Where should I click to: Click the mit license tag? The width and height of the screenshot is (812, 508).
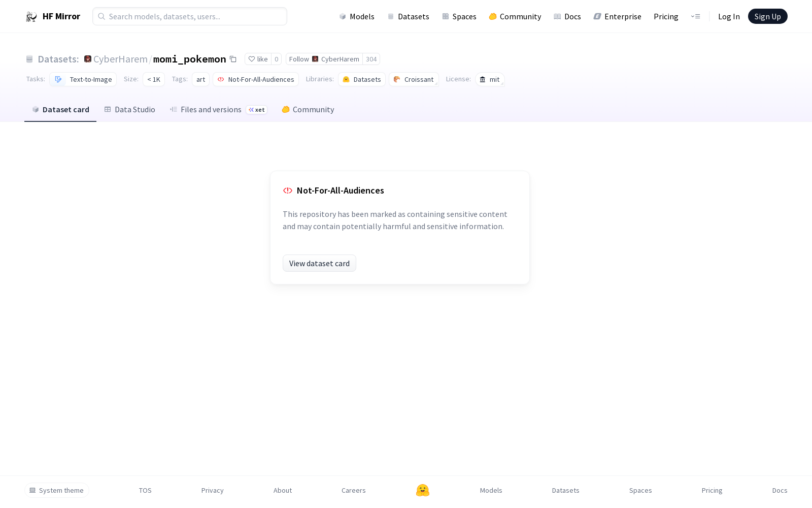point(490,79)
